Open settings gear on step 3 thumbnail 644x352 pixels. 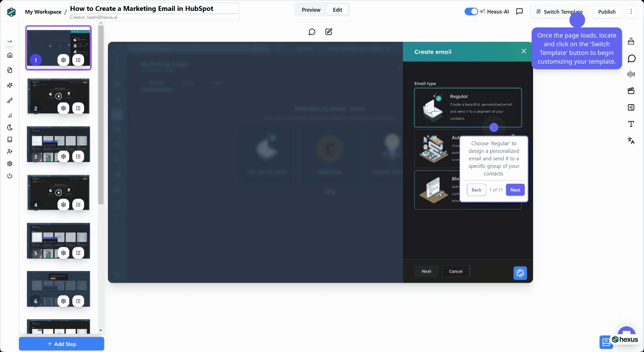[64, 156]
